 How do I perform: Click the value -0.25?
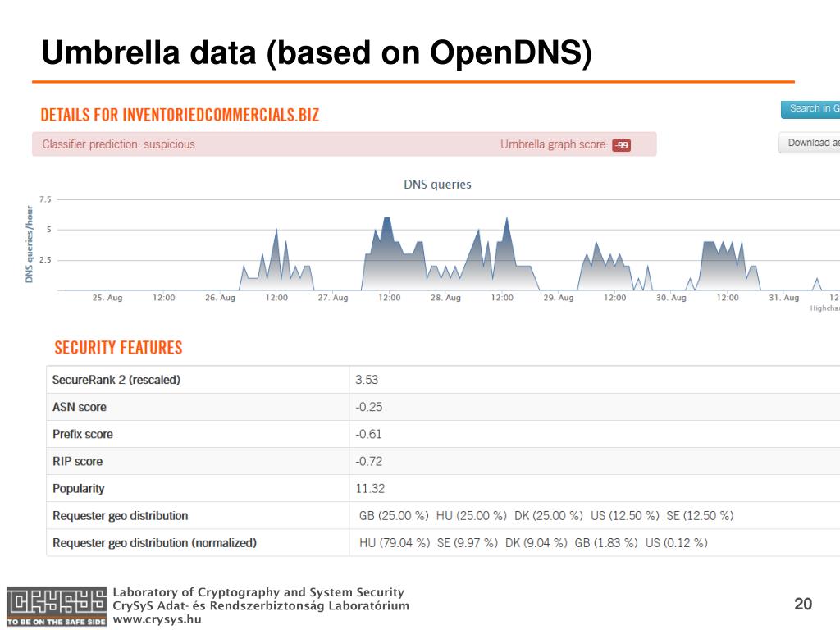[x=368, y=407]
